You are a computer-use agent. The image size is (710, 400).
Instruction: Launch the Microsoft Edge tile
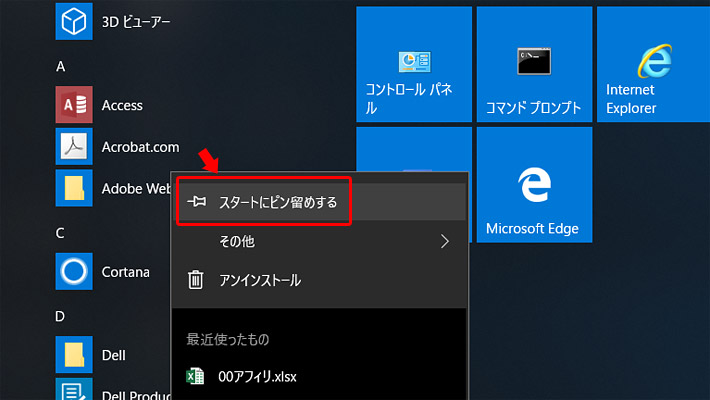[534, 185]
